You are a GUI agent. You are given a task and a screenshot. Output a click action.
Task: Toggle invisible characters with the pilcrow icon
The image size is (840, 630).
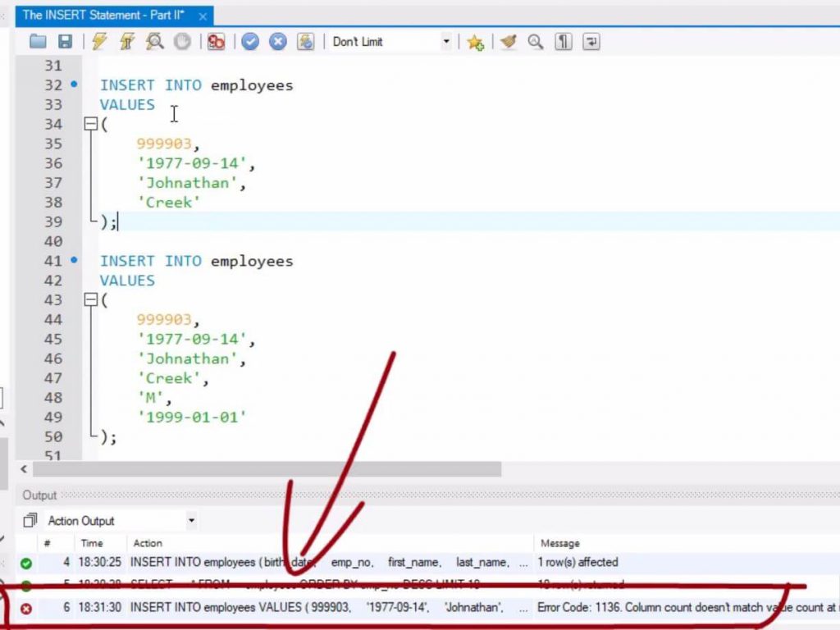(563, 41)
